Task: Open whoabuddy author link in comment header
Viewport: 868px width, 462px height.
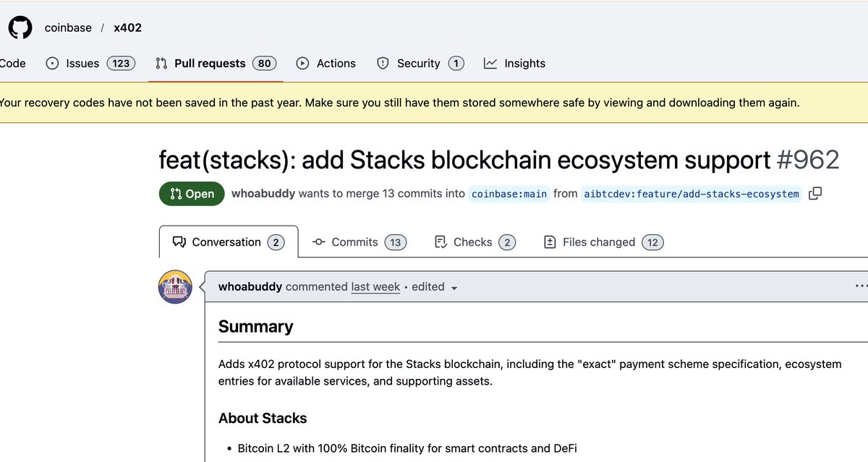Action: coord(250,287)
